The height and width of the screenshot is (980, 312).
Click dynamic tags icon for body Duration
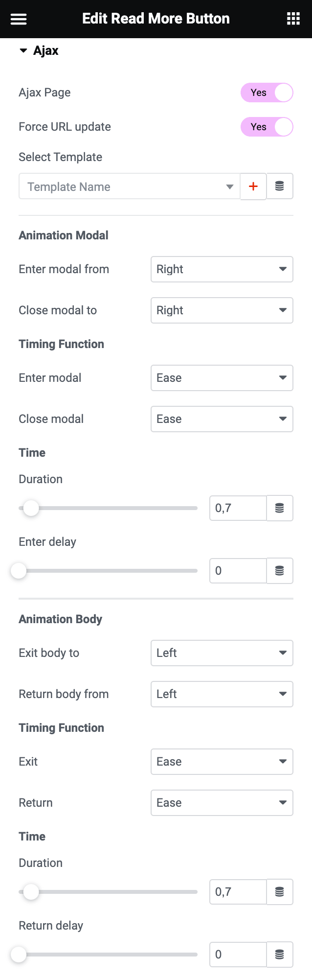click(x=280, y=892)
